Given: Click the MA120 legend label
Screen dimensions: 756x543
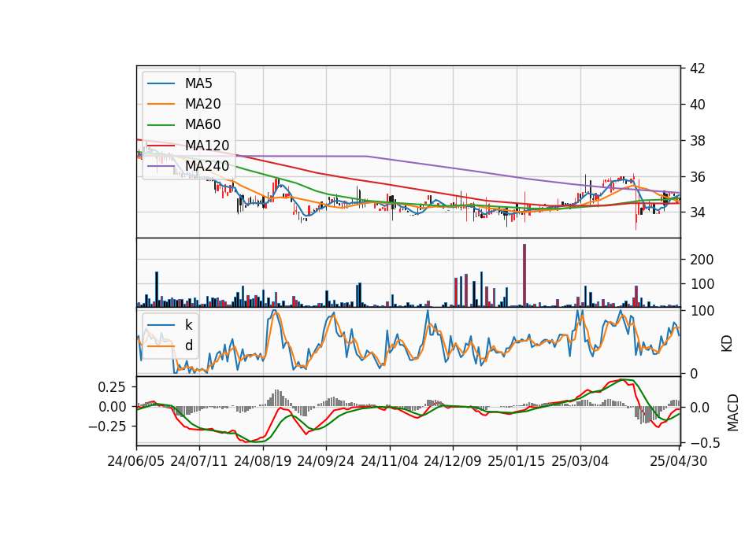Looking at the screenshot, I should 207,146.
